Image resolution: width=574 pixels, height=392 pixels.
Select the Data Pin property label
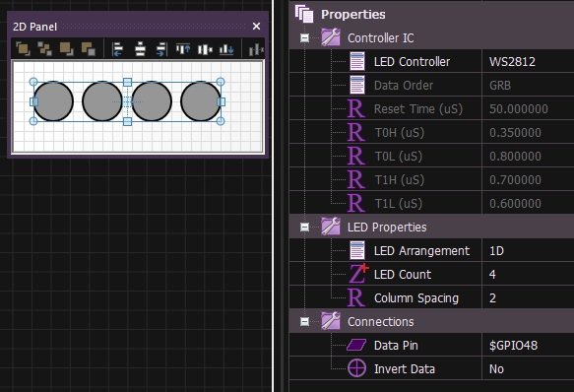point(396,345)
